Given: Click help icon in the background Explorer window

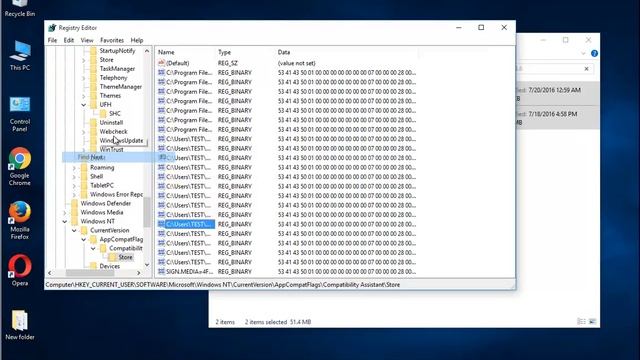Looking at the screenshot, I should coord(594,53).
